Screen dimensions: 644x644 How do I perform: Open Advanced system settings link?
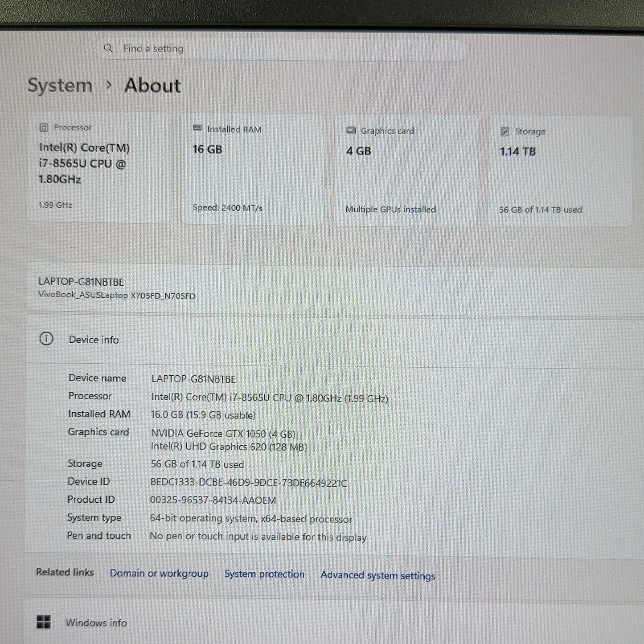(378, 575)
